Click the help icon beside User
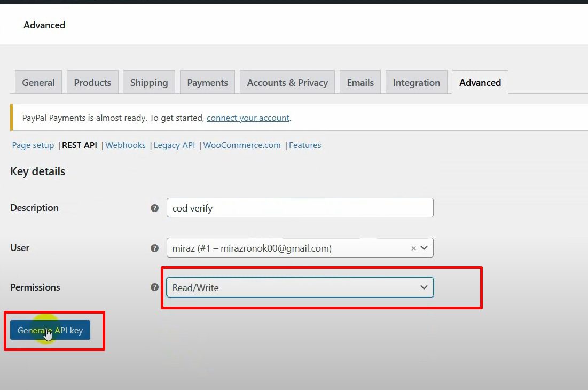The height and width of the screenshot is (390, 588). [x=155, y=248]
